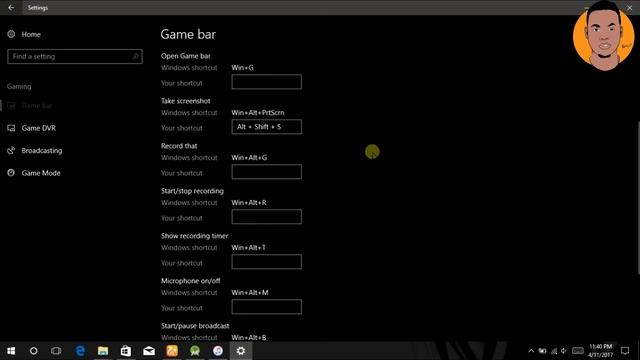Click the volume tray icon
Viewport: 640px width, 360px height.
click(564, 351)
